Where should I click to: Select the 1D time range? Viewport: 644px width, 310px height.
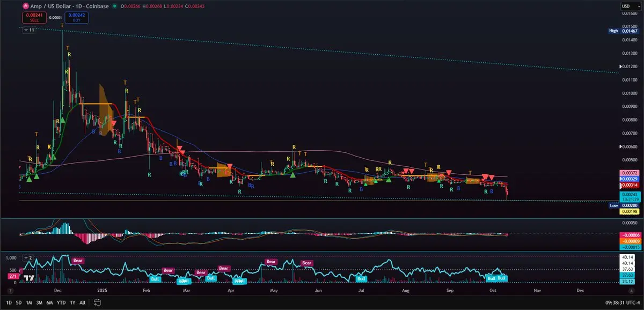click(x=8, y=302)
